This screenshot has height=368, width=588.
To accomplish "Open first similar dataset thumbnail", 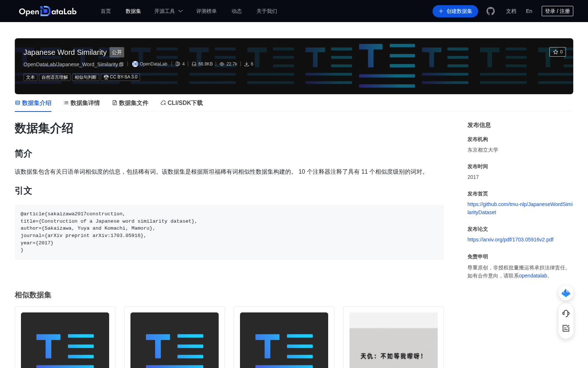I will point(65,340).
